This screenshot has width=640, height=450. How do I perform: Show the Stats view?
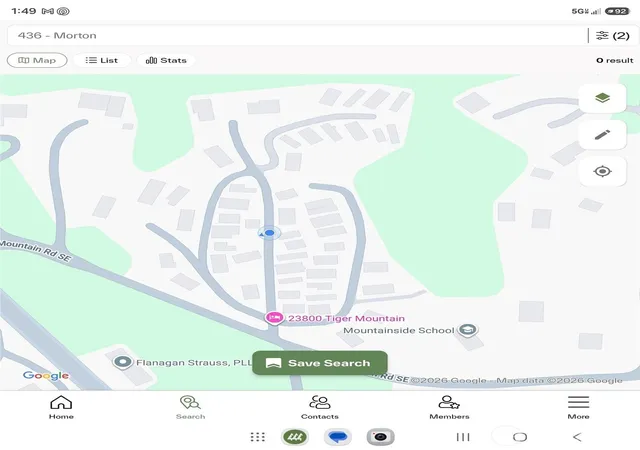pyautogui.click(x=166, y=60)
